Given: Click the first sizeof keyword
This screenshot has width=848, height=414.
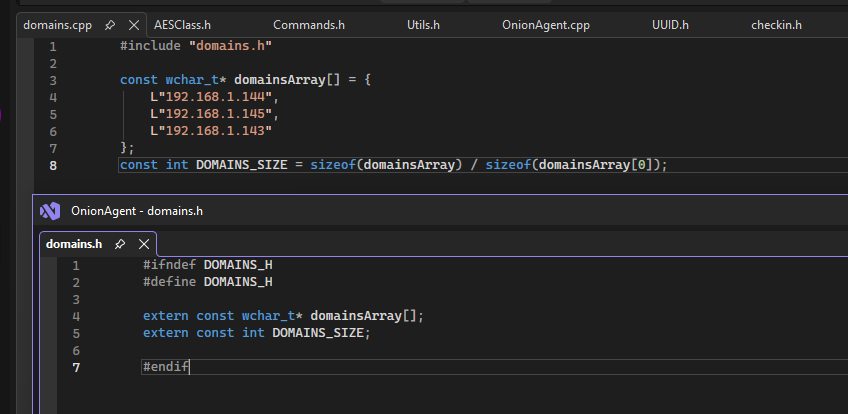Looking at the screenshot, I should coord(333,165).
